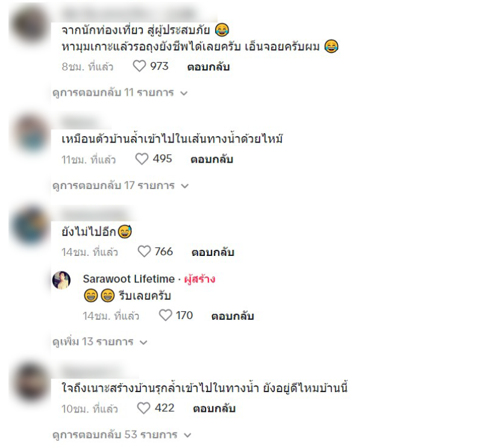Show 13 more replies (ดูเพิ่ม 13 รายการ)
The image size is (482, 448).
point(100,341)
